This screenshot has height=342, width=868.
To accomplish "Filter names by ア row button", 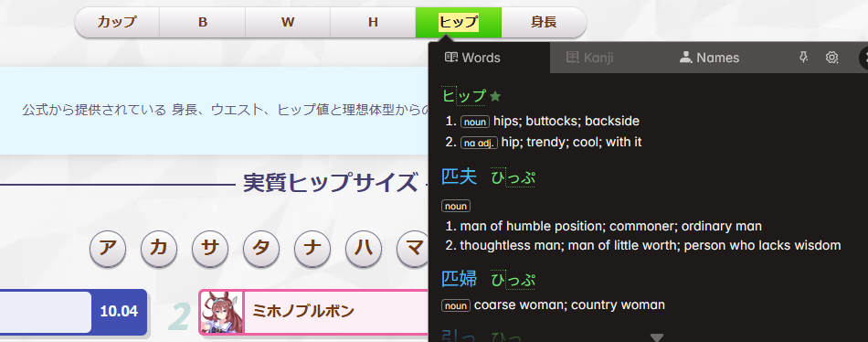I will click(x=108, y=249).
